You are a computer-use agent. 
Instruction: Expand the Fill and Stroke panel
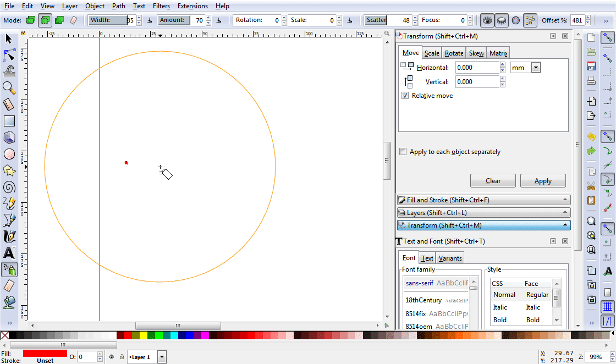pos(483,199)
